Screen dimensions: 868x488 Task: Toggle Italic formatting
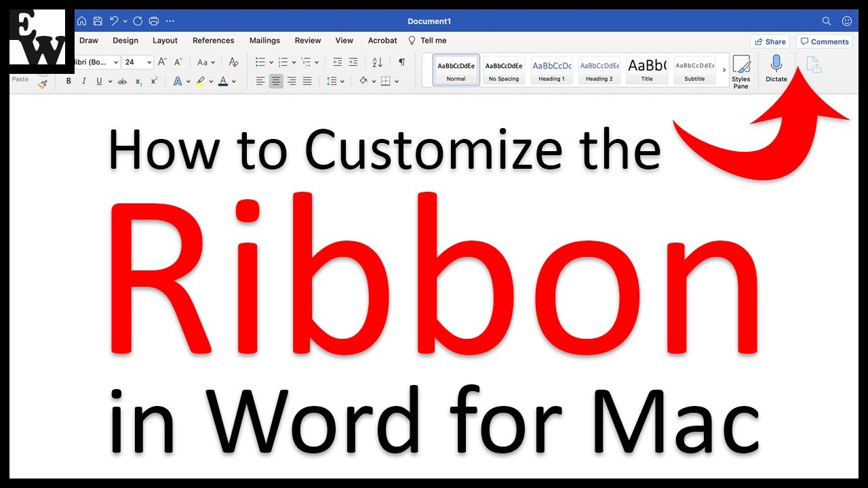coord(84,81)
